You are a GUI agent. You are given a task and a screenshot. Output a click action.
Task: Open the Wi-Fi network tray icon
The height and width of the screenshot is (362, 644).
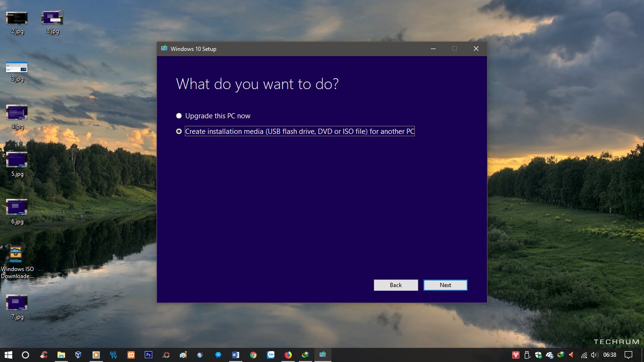(584, 355)
